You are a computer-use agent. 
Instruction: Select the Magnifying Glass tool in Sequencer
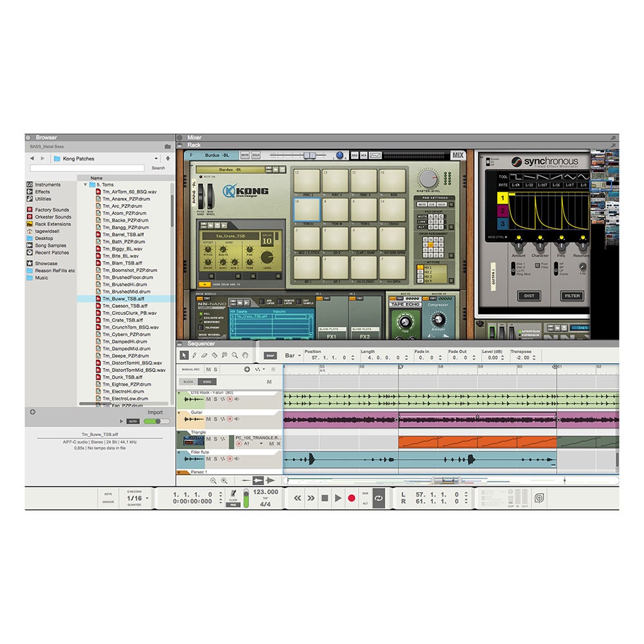[x=235, y=355]
